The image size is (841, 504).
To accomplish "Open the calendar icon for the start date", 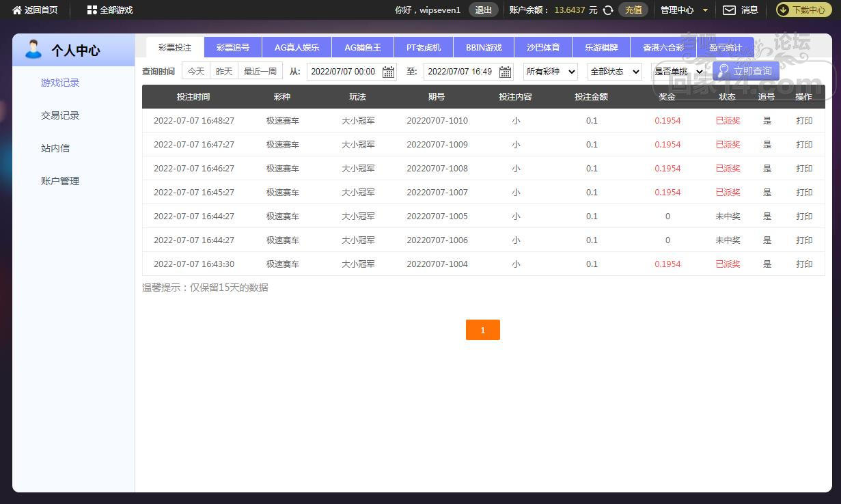I will [x=388, y=72].
